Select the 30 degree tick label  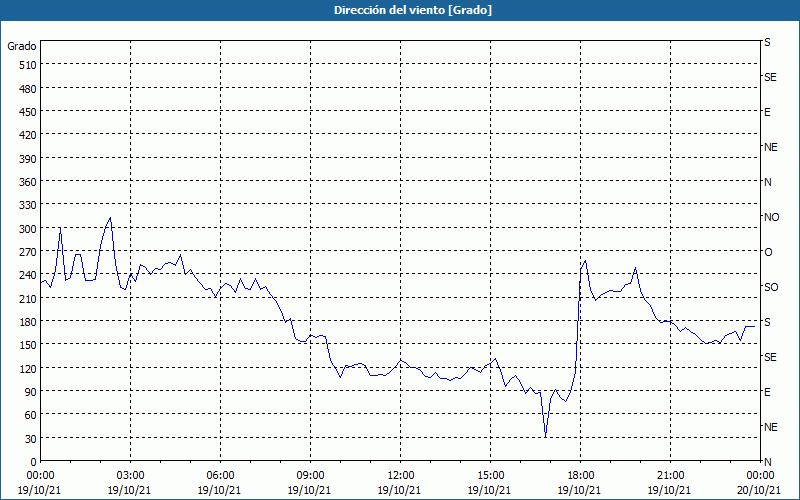click(x=31, y=439)
